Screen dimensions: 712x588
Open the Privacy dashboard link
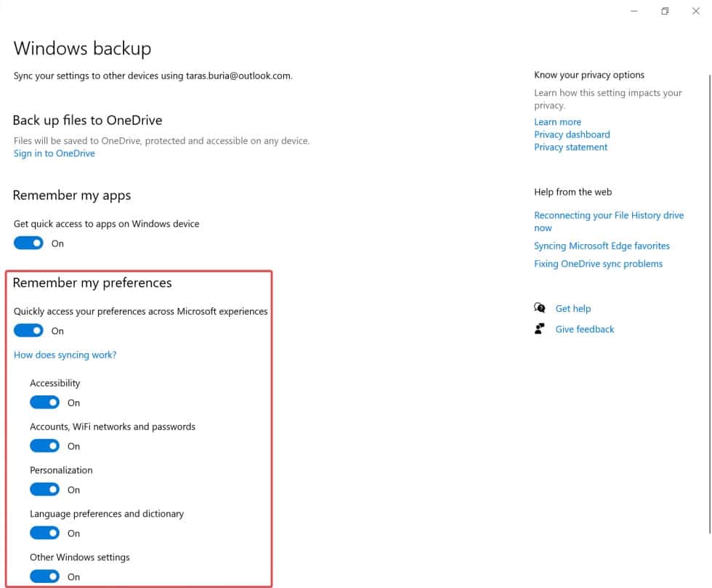(x=572, y=134)
